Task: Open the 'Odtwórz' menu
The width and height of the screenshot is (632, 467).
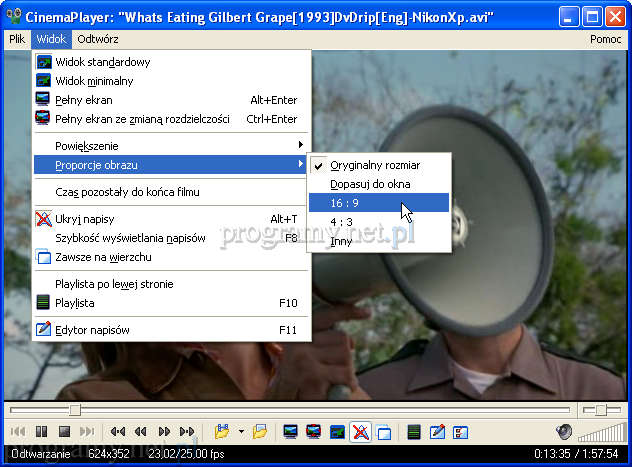Action: point(98,39)
